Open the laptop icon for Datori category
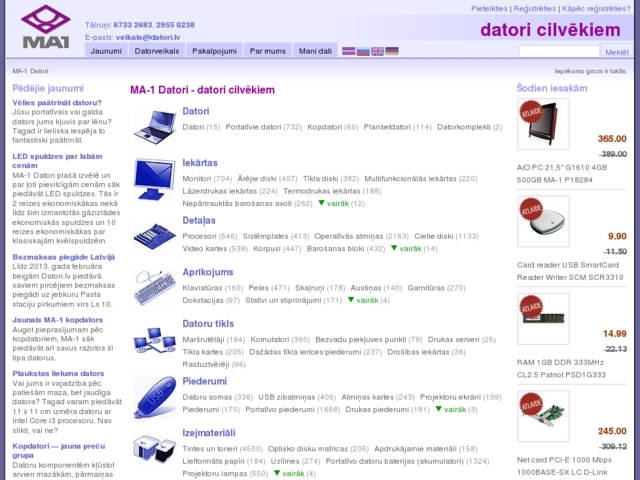The height and width of the screenshot is (480, 640). pos(154,123)
